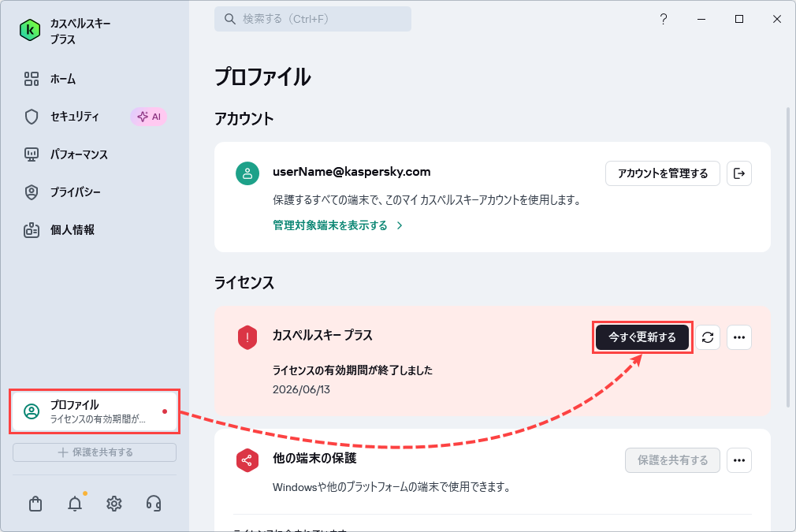Select the プロファイル profile item in sidebar
Viewport: 796px width, 532px height.
pyautogui.click(x=95, y=411)
